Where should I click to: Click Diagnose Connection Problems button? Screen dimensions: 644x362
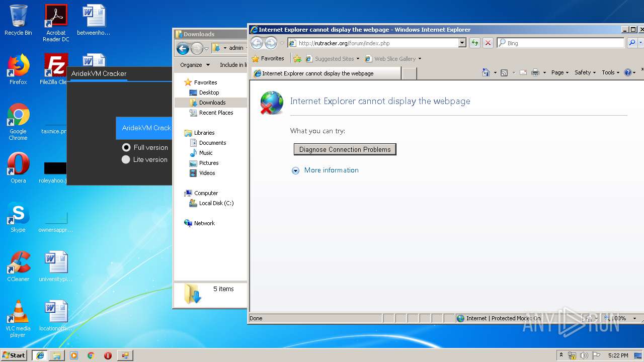coord(345,149)
